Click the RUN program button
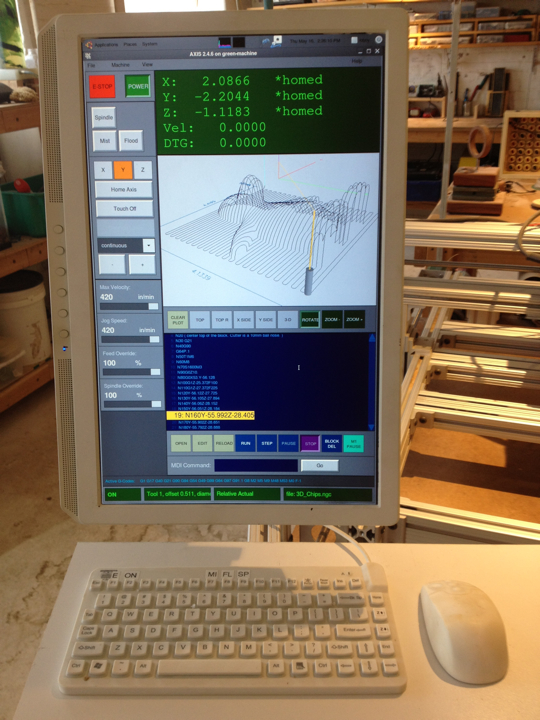Image resolution: width=540 pixels, height=720 pixels. tap(246, 443)
